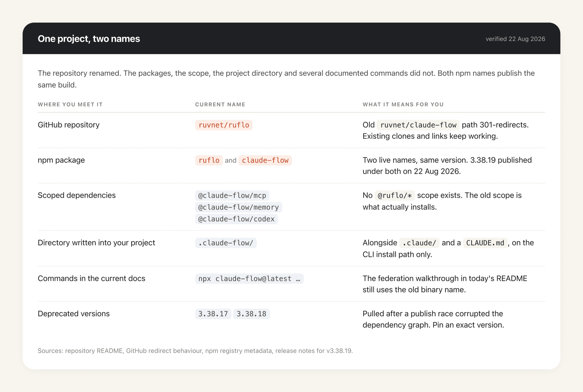This screenshot has width=583, height=392.
Task: Click the 'Pulled after a publish race' description
Action: click(433, 319)
